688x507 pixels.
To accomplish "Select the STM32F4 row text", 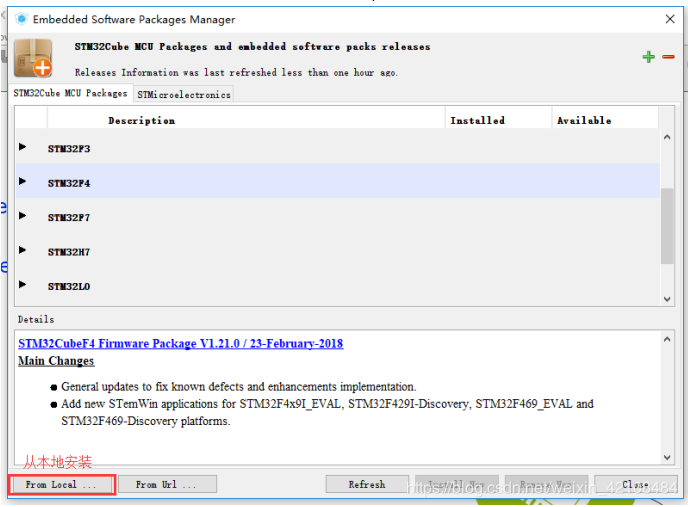I will click(69, 183).
